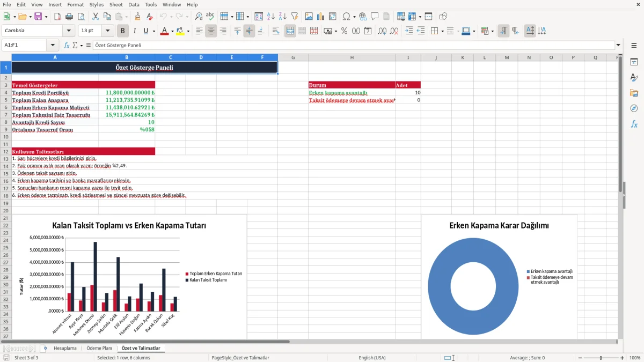This screenshot has width=644, height=362.
Task: Select column G header
Action: (293, 57)
